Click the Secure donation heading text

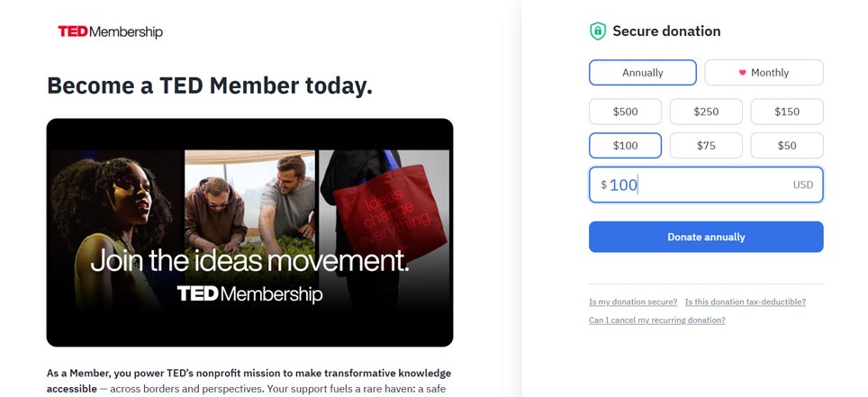[x=666, y=32]
